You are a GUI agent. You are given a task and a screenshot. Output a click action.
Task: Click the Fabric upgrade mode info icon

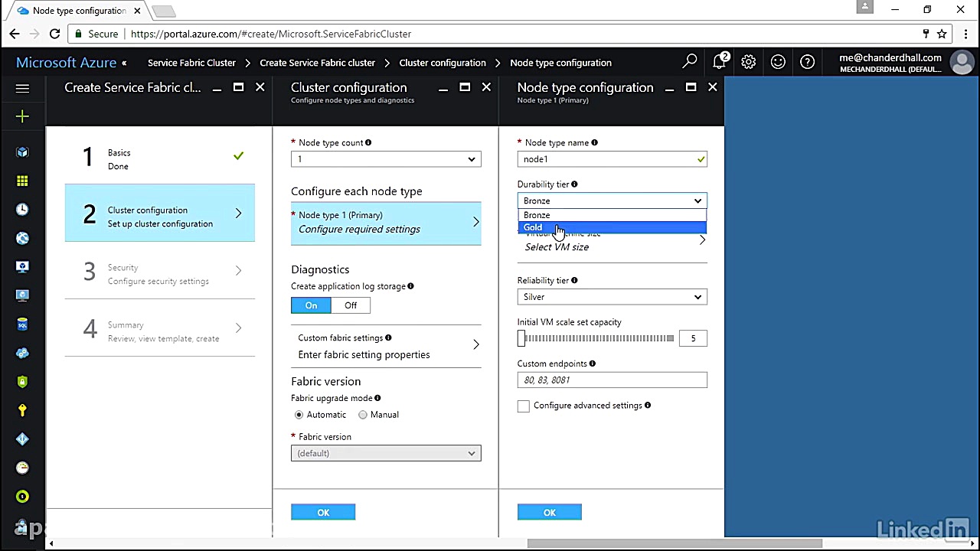(377, 398)
